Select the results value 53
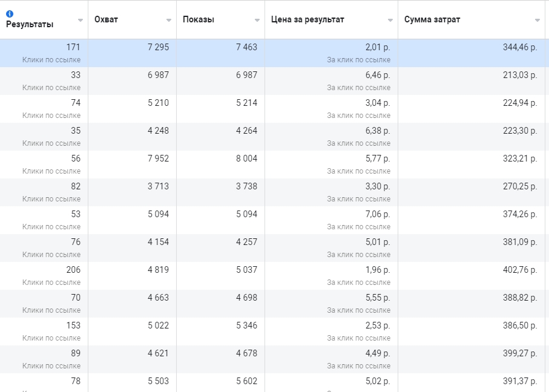This screenshot has width=549, height=392. 76,214
